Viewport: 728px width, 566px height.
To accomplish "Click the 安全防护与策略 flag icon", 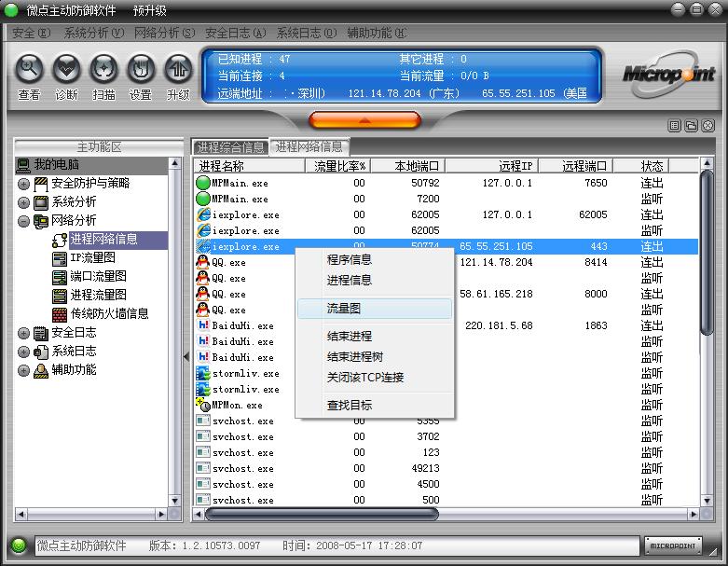I will click(41, 184).
